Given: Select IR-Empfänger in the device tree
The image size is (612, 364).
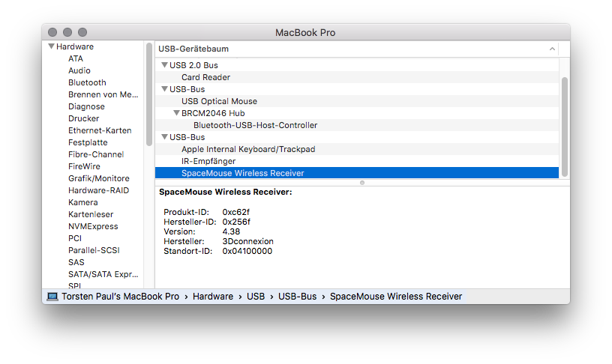Looking at the screenshot, I should coord(208,161).
